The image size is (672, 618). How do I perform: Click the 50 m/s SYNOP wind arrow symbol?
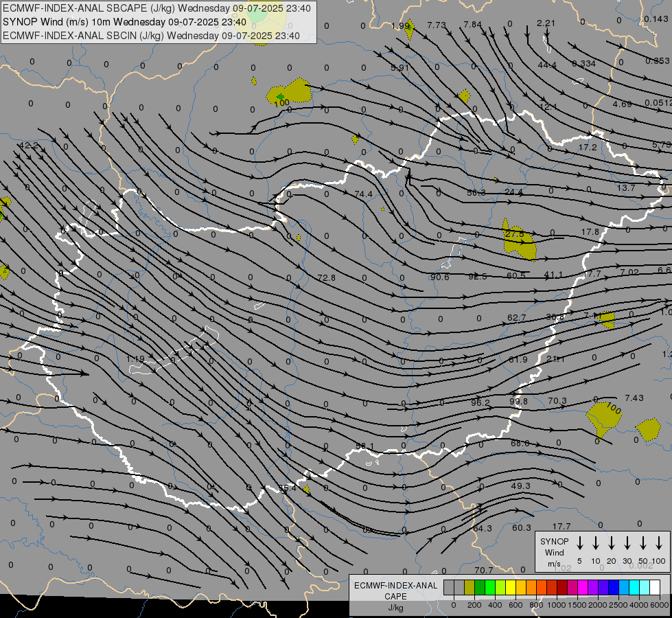pos(643,542)
